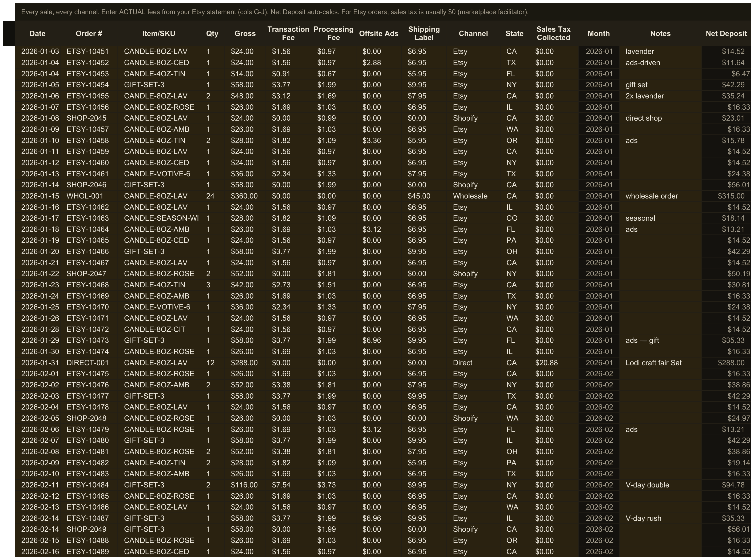Click the 'Lodi craft fair Sat' note
754x560 pixels.
(x=660, y=363)
